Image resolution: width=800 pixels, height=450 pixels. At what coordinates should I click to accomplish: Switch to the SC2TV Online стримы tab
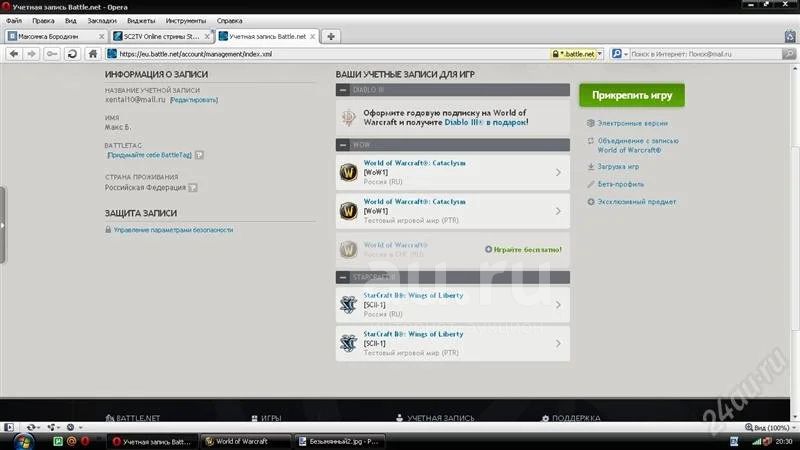coord(161,36)
